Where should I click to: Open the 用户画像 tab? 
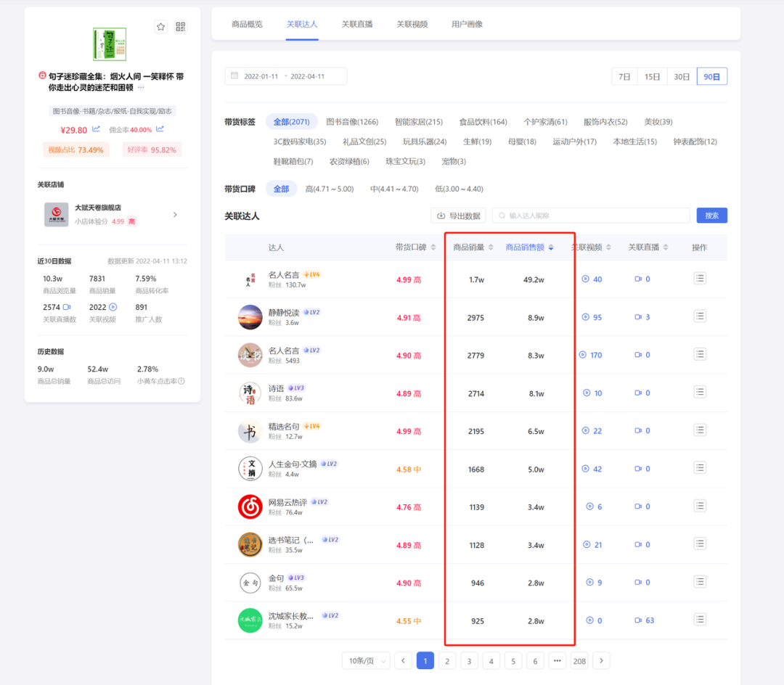(467, 24)
